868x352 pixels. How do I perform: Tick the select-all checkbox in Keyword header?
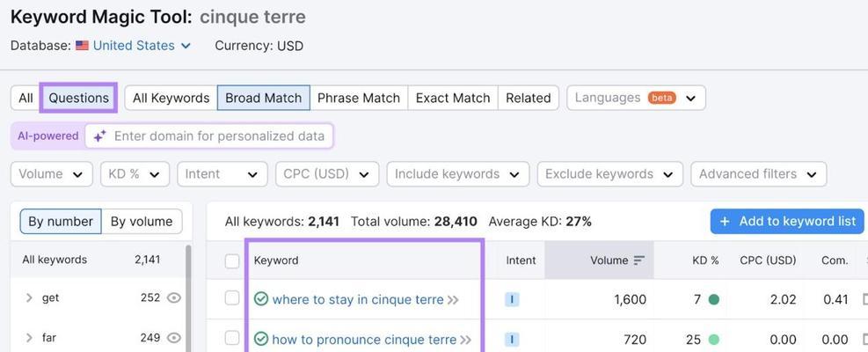pos(232,261)
